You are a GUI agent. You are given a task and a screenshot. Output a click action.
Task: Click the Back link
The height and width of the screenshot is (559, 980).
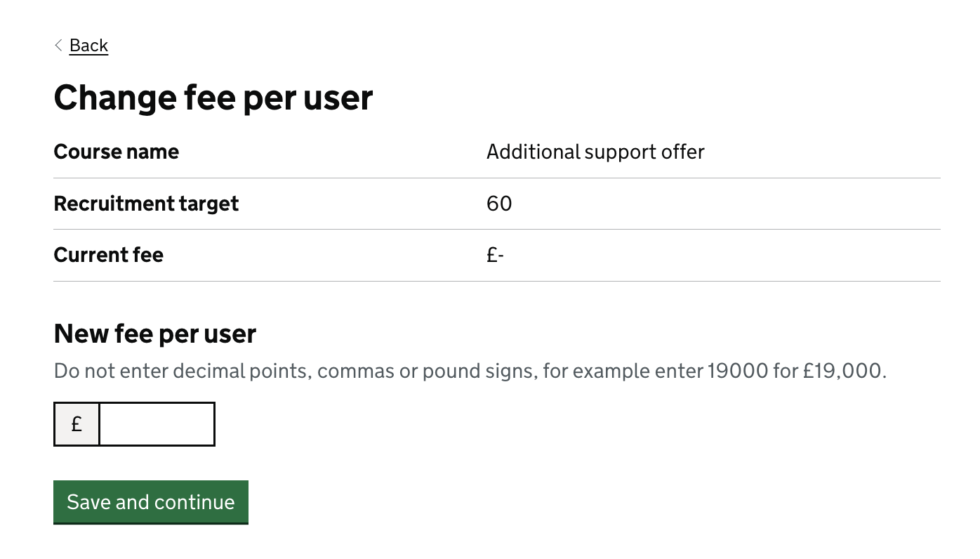pos(88,45)
